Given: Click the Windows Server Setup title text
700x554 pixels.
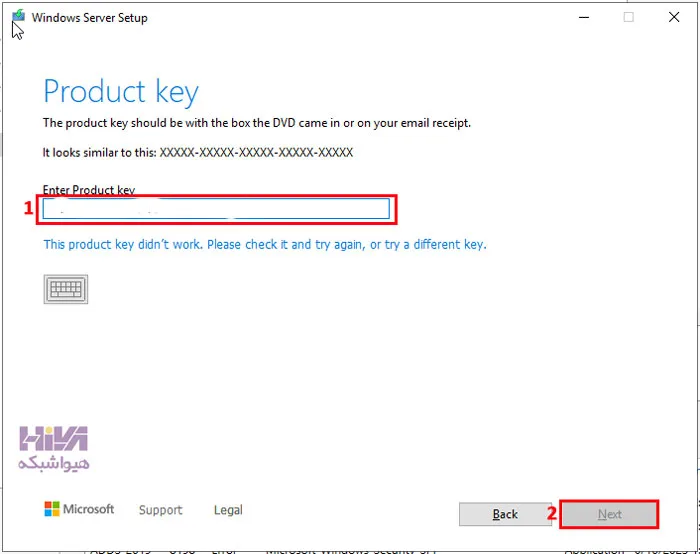Looking at the screenshot, I should (89, 18).
